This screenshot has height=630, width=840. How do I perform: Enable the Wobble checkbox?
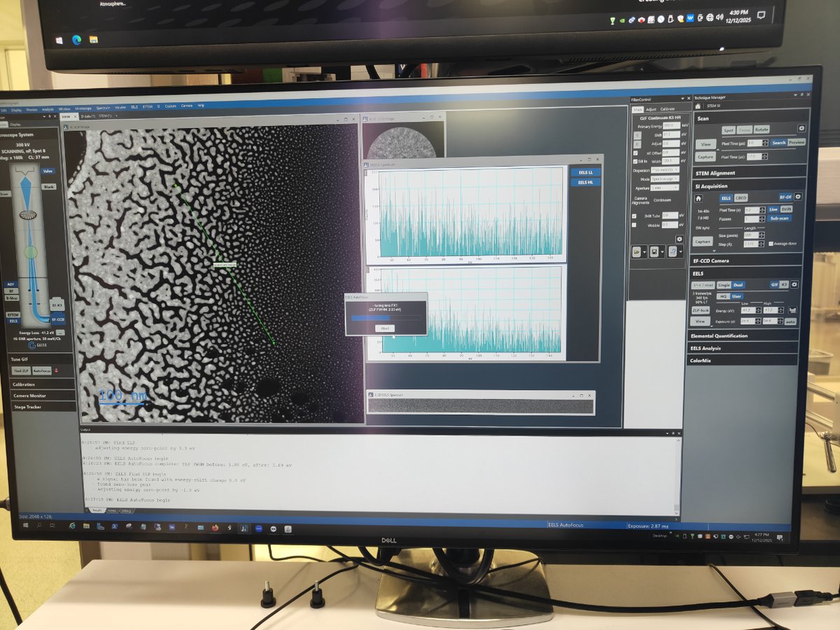pos(635,225)
